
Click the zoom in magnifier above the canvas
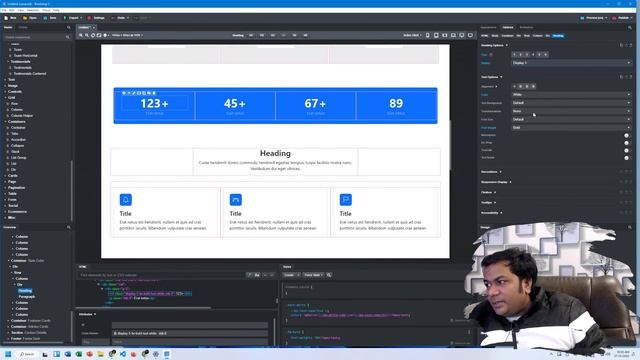(81, 36)
